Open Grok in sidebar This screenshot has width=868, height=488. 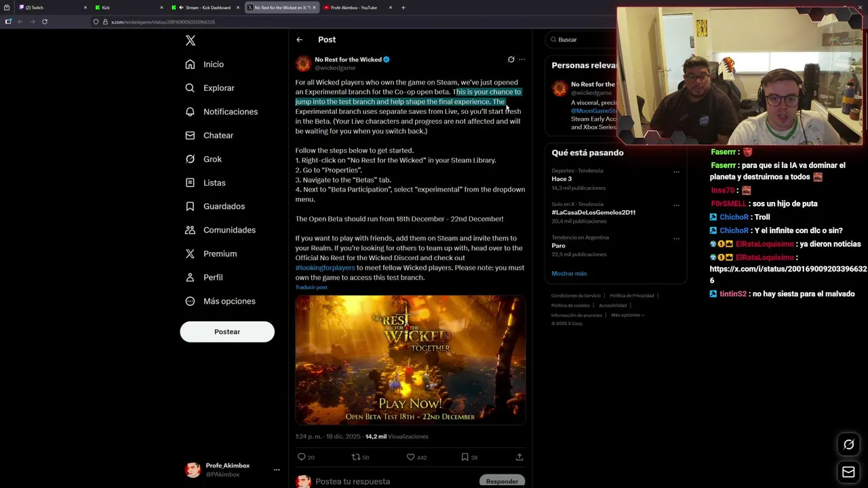pos(203,159)
